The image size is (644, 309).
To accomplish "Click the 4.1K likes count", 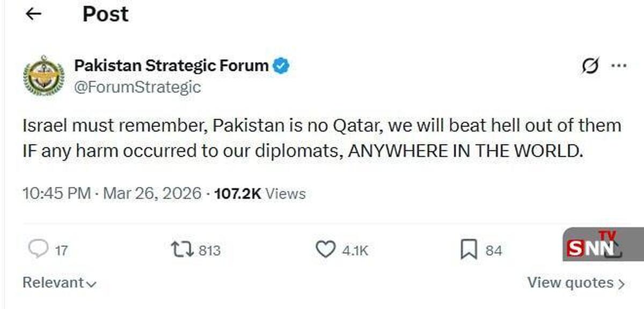I will click(355, 250).
